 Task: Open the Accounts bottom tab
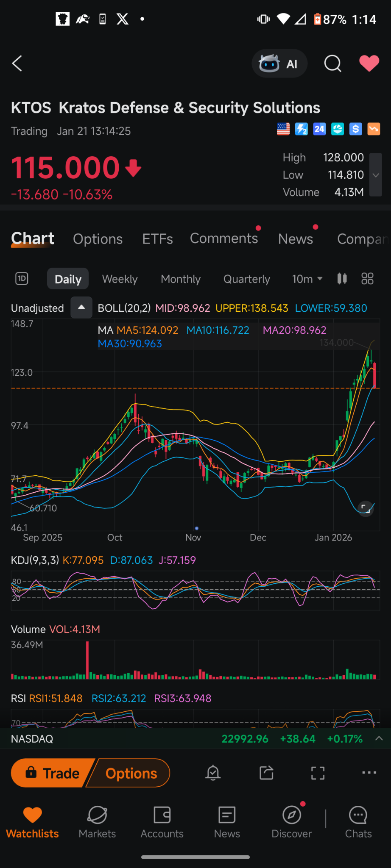[x=162, y=822]
